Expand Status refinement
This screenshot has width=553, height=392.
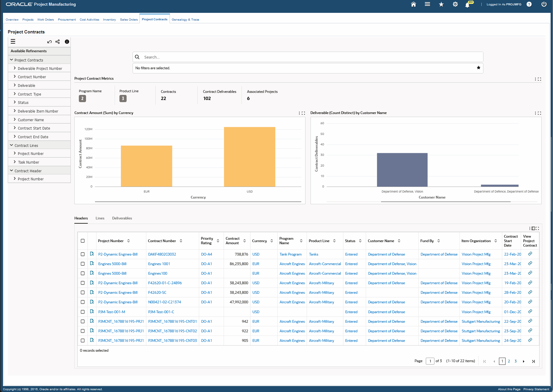coord(15,102)
